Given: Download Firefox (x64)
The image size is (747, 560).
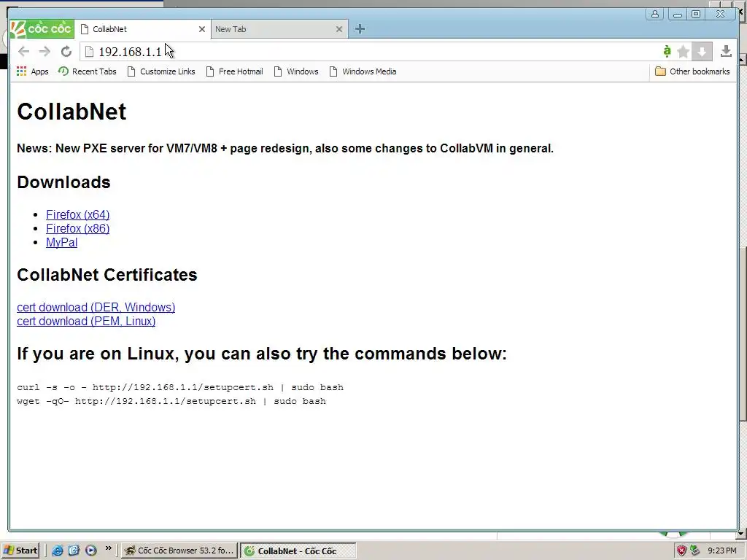Looking at the screenshot, I should tap(77, 215).
